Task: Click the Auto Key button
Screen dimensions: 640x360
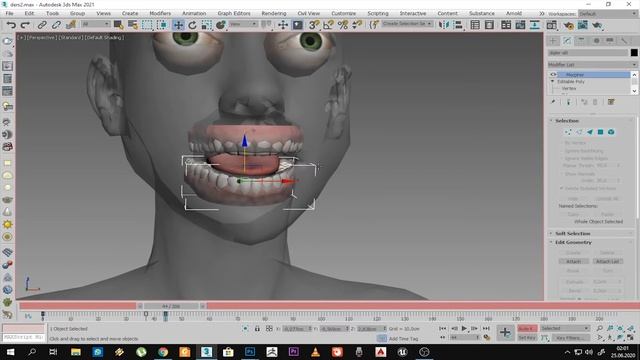Action: [527, 328]
